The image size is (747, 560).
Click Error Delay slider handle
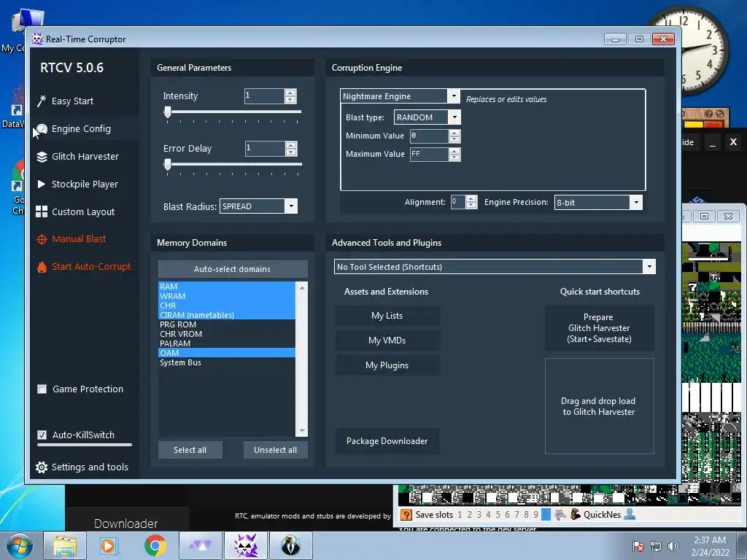point(167,165)
